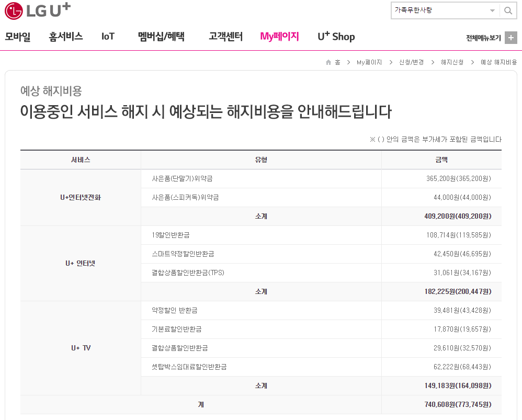Image resolution: width=522 pixels, height=420 pixels.
Task: Click the plus icon beside 전체메뉴보기
Action: (511, 38)
